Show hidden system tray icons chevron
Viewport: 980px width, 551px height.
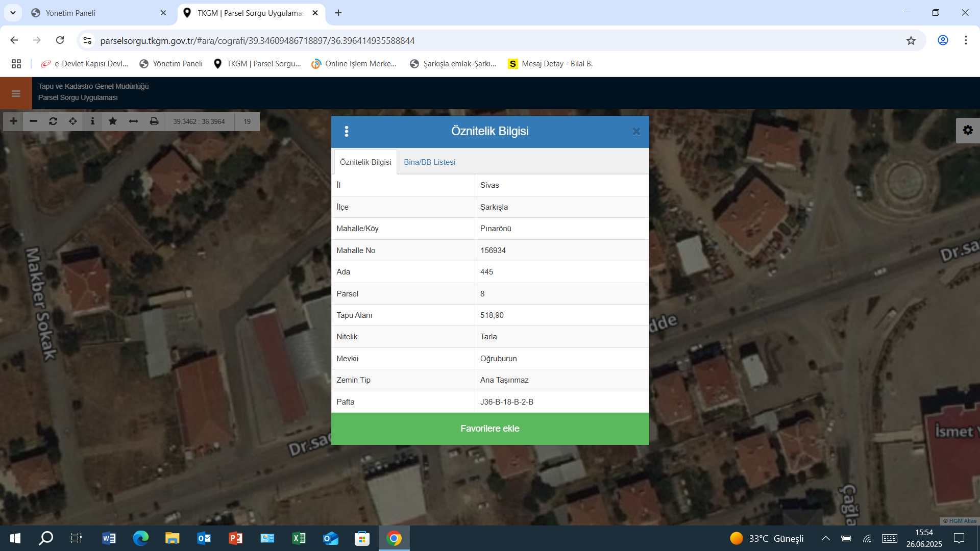pos(825,538)
